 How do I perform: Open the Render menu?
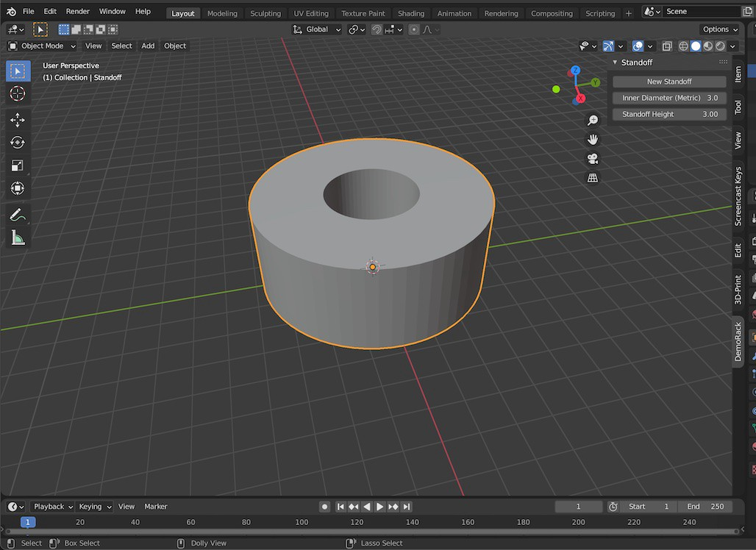point(78,11)
